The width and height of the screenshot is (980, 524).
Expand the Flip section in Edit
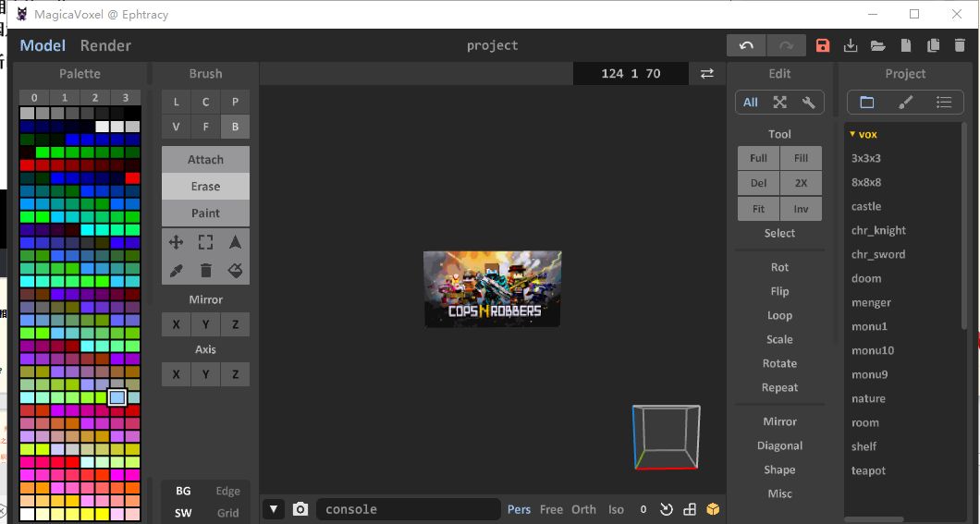[779, 291]
